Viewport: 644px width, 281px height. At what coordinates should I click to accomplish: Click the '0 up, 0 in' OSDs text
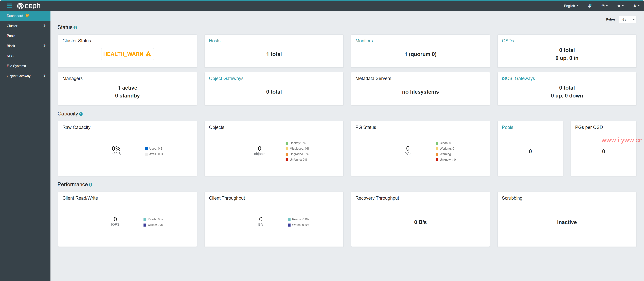(x=567, y=58)
